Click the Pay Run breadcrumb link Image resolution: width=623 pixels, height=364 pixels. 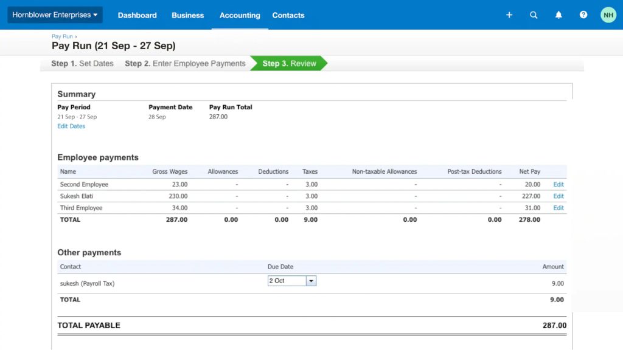[x=62, y=37]
